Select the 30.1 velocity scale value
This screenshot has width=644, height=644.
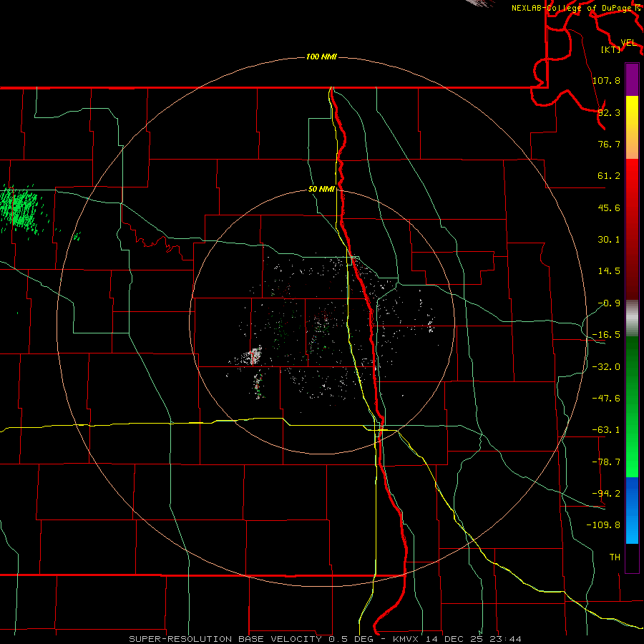609,240
